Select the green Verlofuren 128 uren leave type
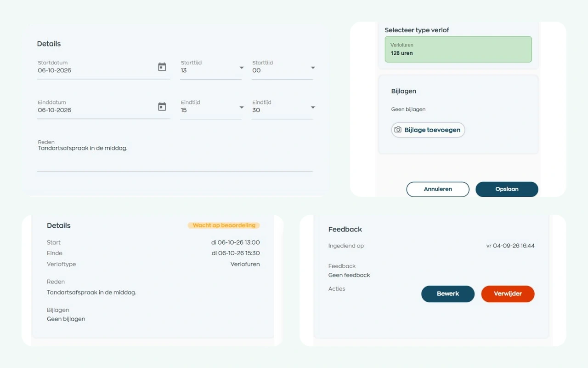588x368 pixels. pyautogui.click(x=458, y=49)
